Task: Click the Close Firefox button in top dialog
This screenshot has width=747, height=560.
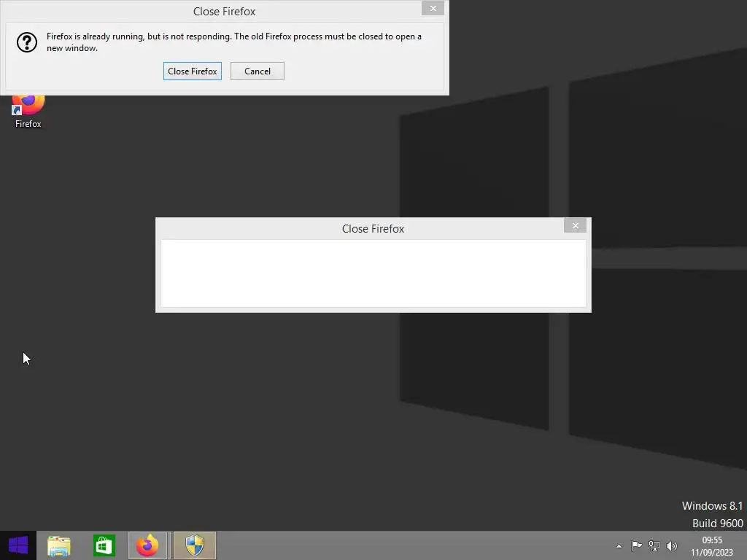Action: tap(193, 71)
